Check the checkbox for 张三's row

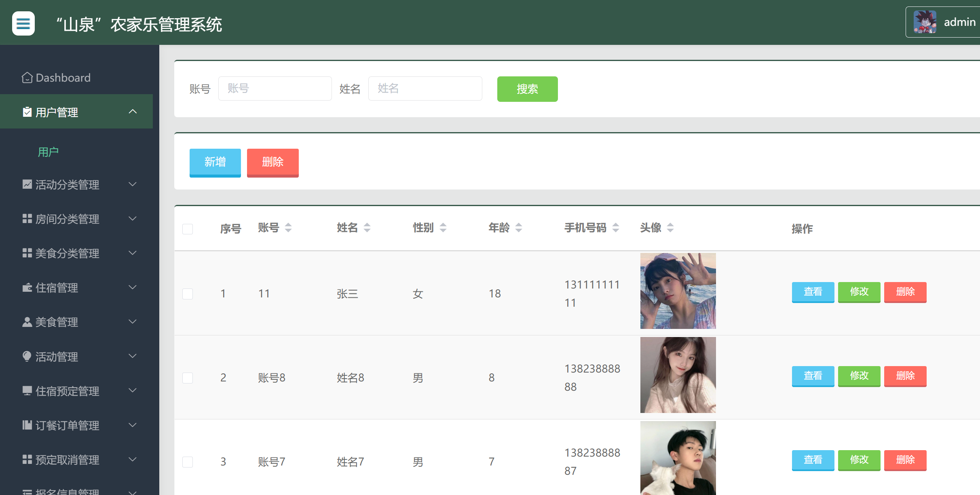(188, 294)
